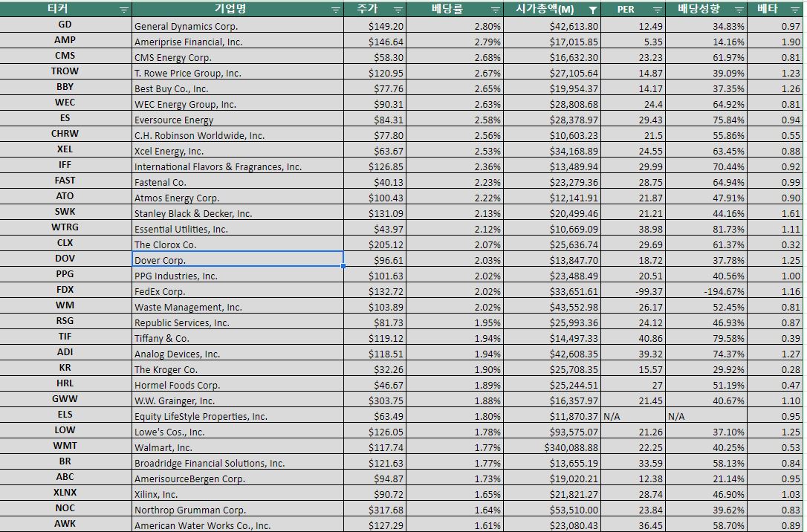Select Xilinx, Inc. company cell
Image resolution: width=807 pixels, height=532 pixels.
[x=238, y=493]
